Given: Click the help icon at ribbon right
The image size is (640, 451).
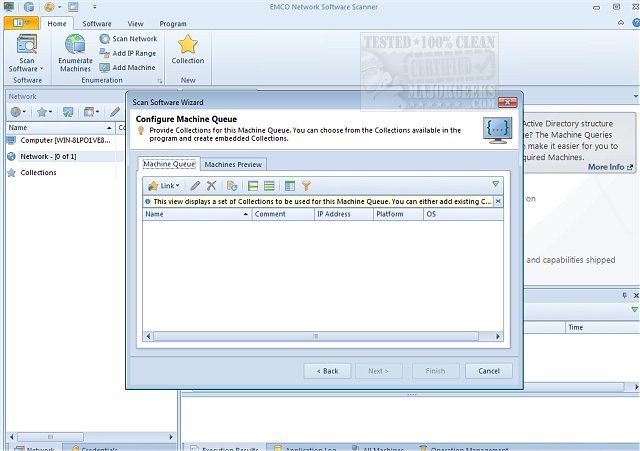Looking at the screenshot, I should (x=636, y=23).
